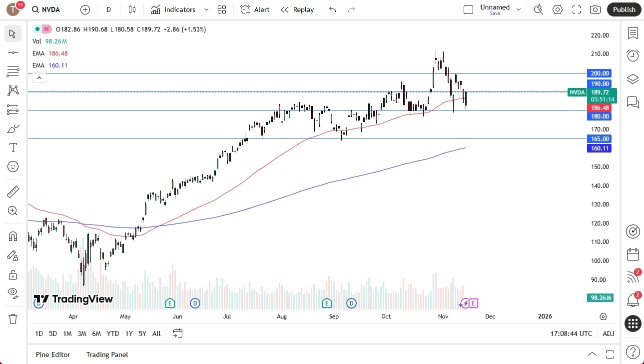Open the Watchlist panel icon
The height and width of the screenshot is (364, 644).
[x=633, y=33]
